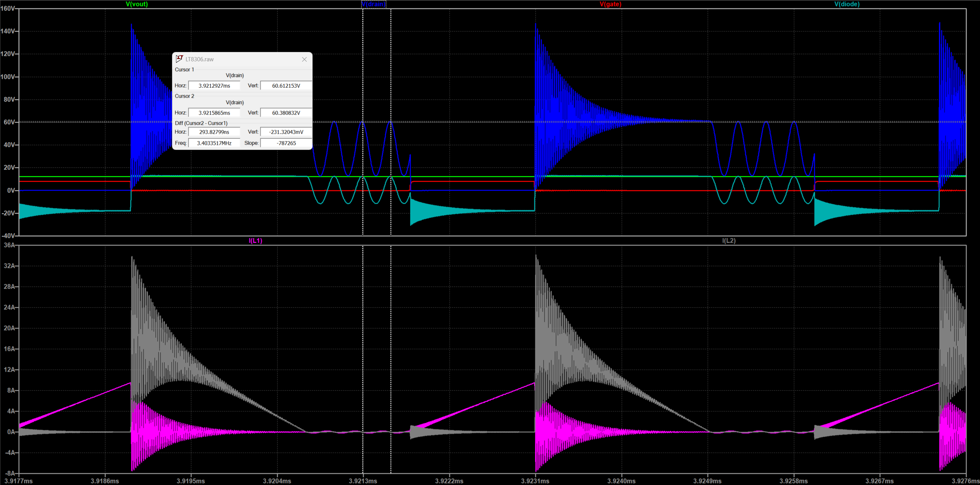Click the magenta I(L1) trace label
Screen dimensions: 980x485
coord(255,241)
